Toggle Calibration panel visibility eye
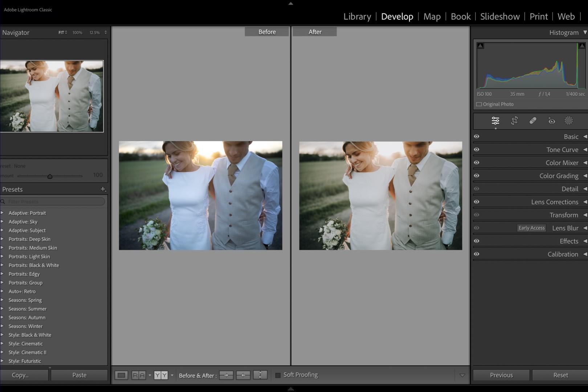 [x=477, y=254]
